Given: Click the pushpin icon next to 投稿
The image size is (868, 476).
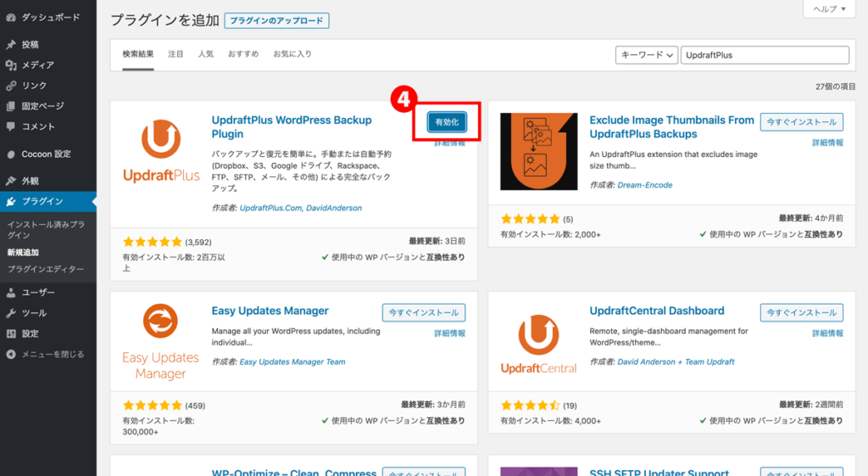Looking at the screenshot, I should tap(10, 44).
